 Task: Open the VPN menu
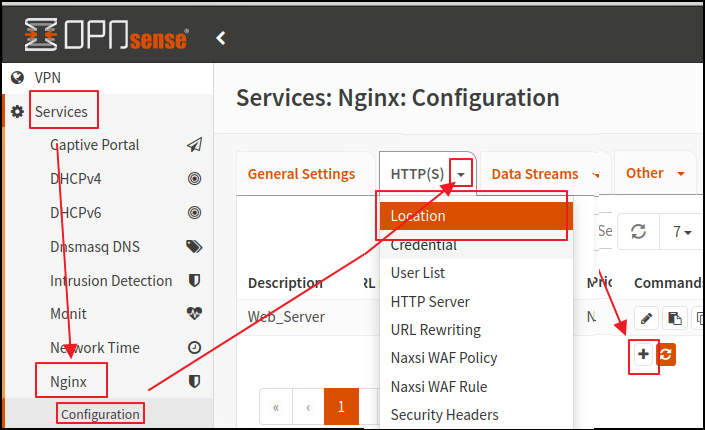click(x=47, y=78)
